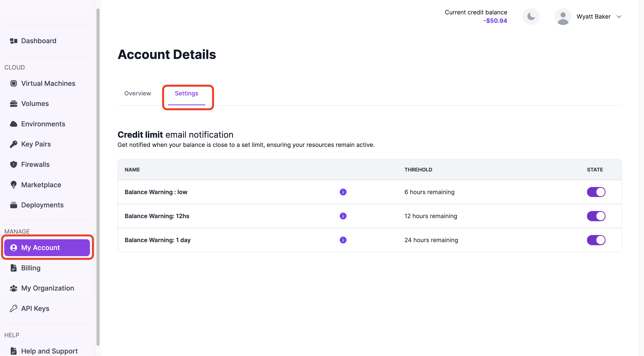Click info icon for Balance Warning low
The height and width of the screenshot is (356, 644).
[343, 192]
